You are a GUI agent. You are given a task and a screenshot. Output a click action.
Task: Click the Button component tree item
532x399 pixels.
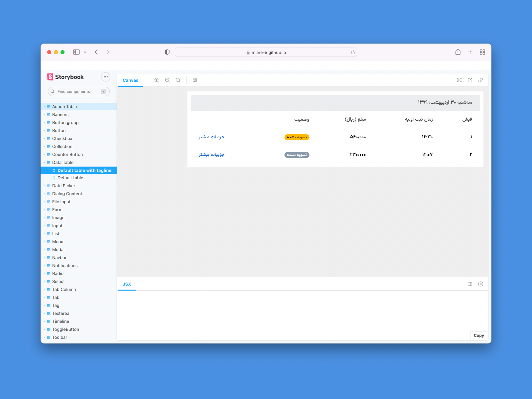(79, 130)
